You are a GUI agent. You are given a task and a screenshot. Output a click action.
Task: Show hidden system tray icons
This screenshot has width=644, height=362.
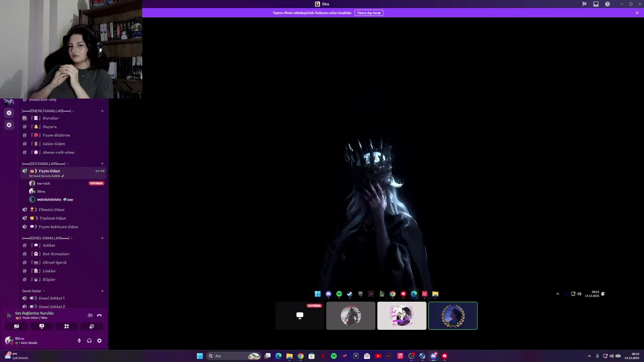(589, 356)
